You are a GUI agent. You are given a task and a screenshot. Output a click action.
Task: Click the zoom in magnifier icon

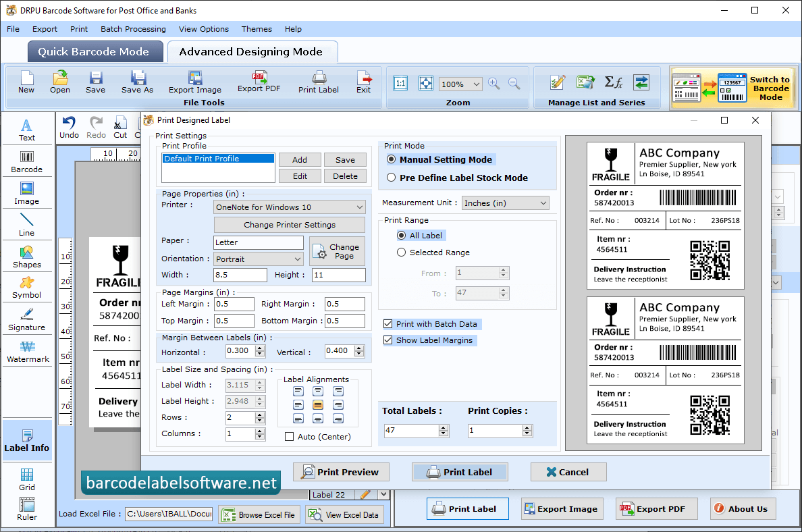(494, 84)
